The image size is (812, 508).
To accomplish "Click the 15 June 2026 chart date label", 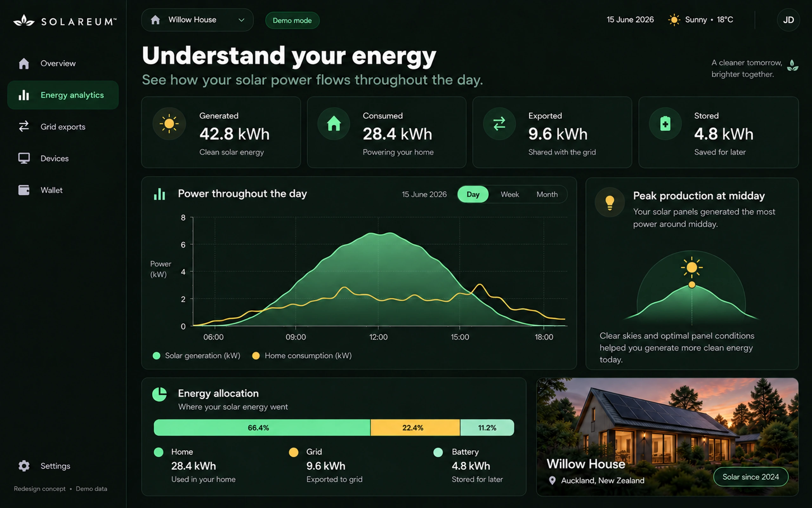I will click(424, 194).
